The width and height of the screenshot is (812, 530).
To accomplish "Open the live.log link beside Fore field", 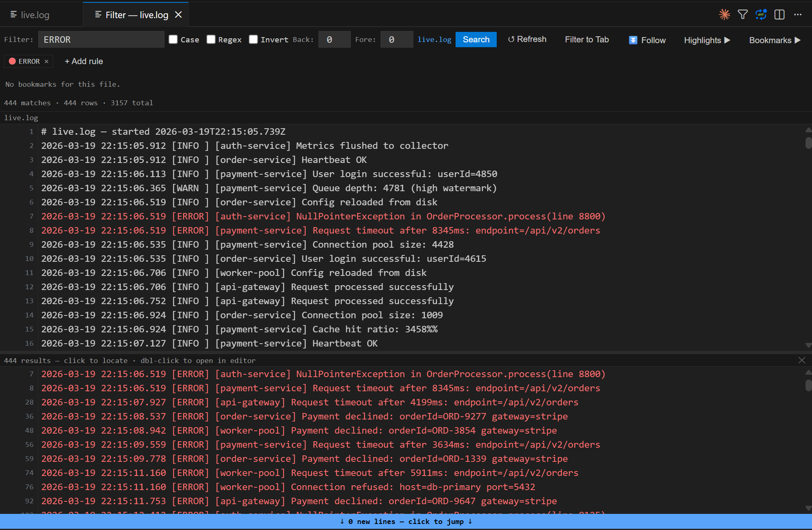I will tap(434, 40).
